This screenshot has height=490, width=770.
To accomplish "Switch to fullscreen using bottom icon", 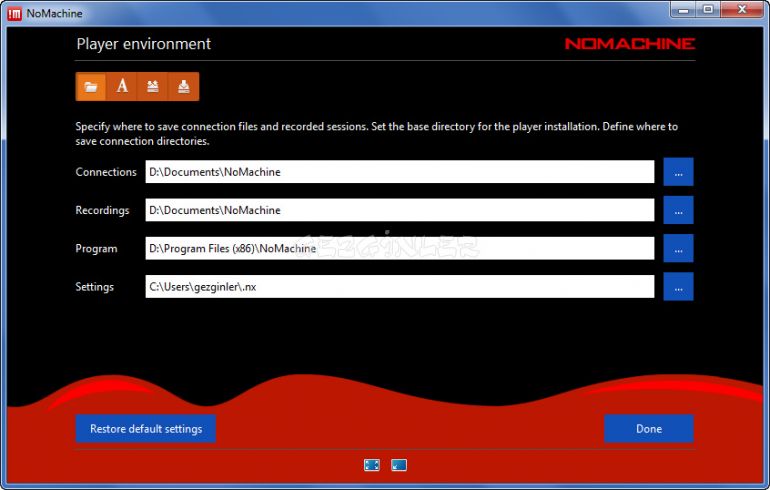I will click(x=372, y=465).
